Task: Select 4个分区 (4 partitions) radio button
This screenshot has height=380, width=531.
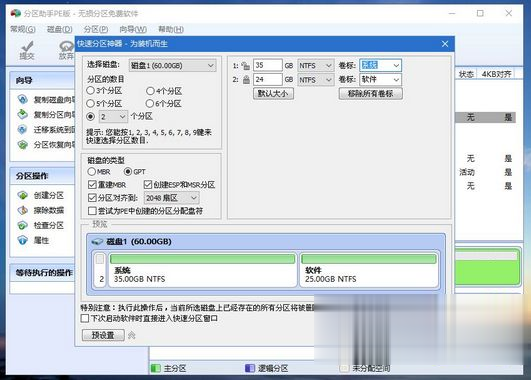Action: pyautogui.click(x=150, y=91)
